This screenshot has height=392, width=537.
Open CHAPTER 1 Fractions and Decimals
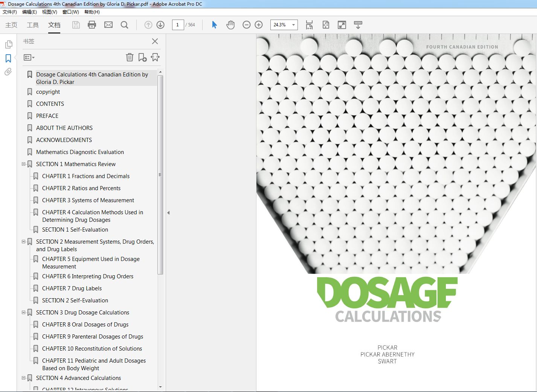(86, 176)
